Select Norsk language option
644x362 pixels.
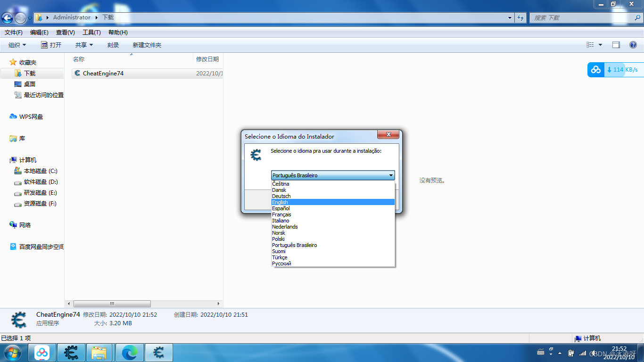pyautogui.click(x=333, y=233)
